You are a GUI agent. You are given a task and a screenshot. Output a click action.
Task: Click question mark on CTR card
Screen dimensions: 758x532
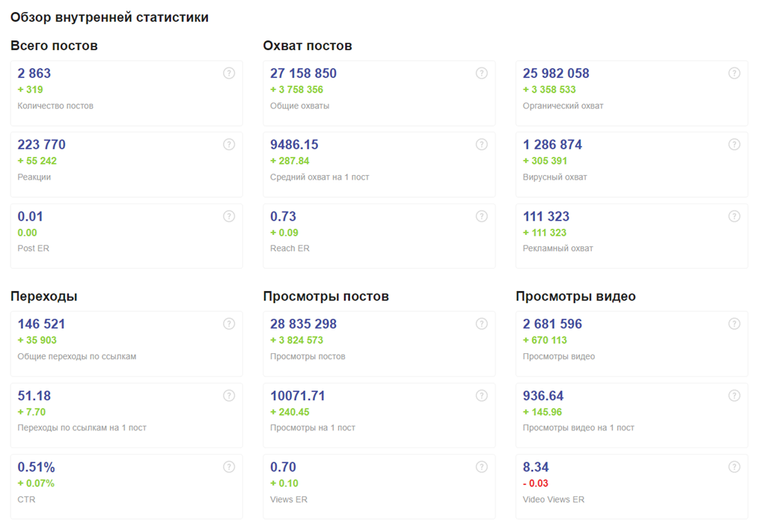click(229, 467)
